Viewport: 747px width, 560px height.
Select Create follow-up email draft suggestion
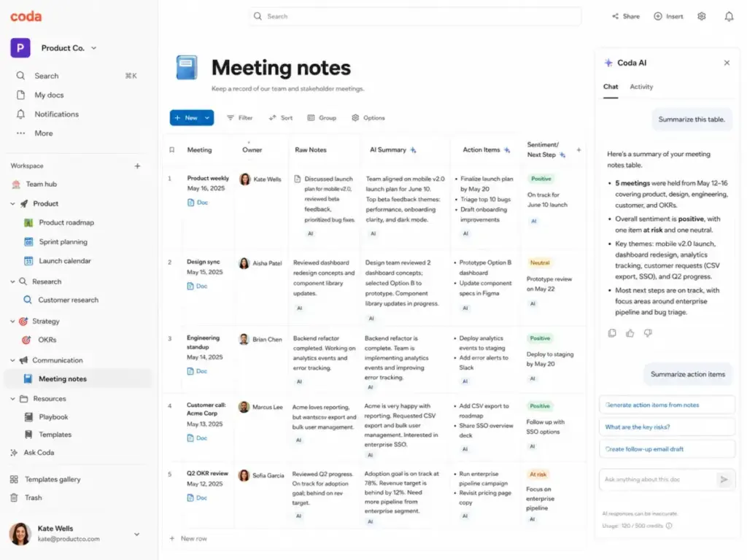click(667, 449)
